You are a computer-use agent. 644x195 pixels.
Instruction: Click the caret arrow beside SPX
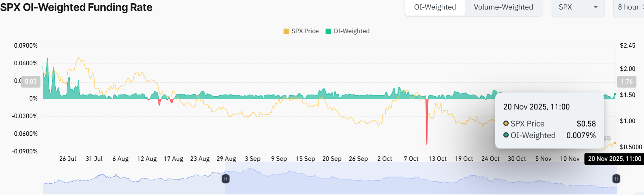596,7
